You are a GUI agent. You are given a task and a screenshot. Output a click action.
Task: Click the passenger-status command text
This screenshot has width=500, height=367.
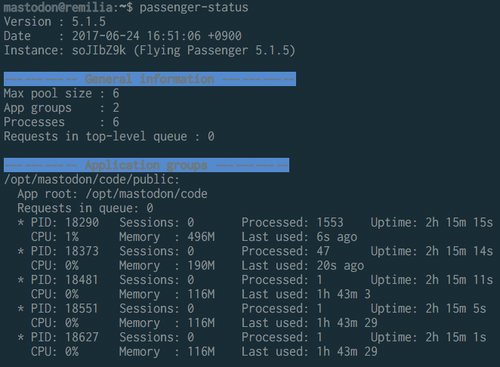(194, 7)
